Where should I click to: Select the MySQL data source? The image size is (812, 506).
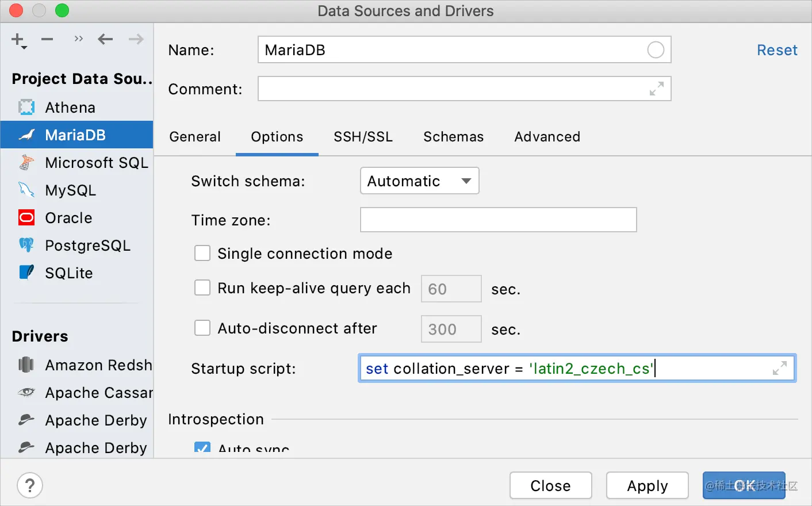pos(77,190)
